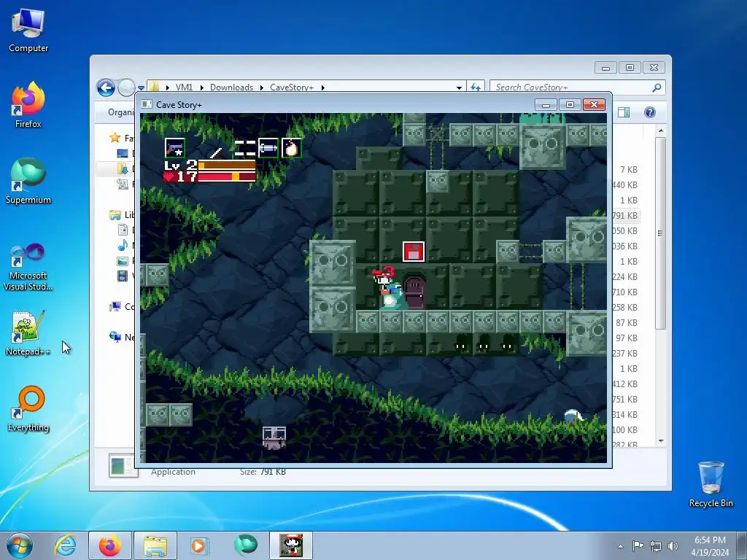Click the red floppy disk save point
The image size is (747, 560).
coord(414,252)
